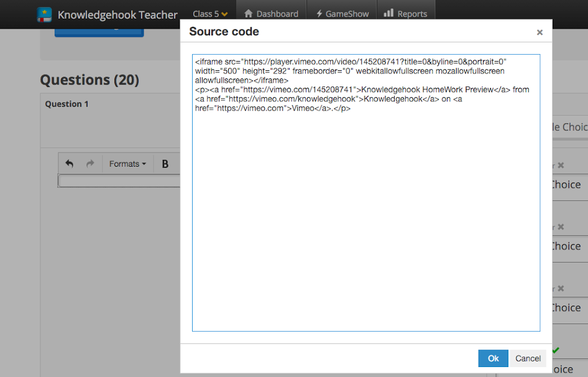Remove the first answer choice with its X
588x377 pixels.
[x=561, y=165]
